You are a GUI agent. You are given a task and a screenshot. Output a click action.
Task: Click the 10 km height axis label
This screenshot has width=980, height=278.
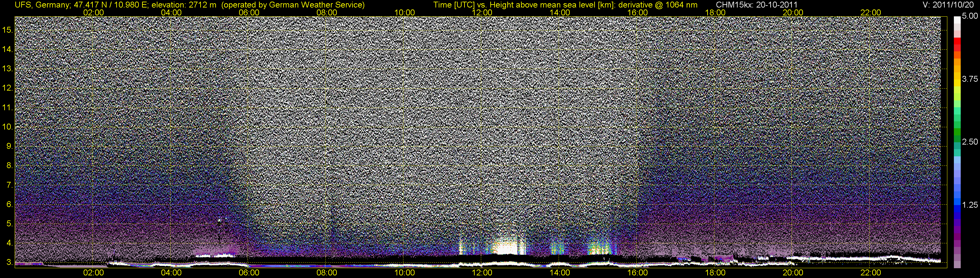click(8, 127)
